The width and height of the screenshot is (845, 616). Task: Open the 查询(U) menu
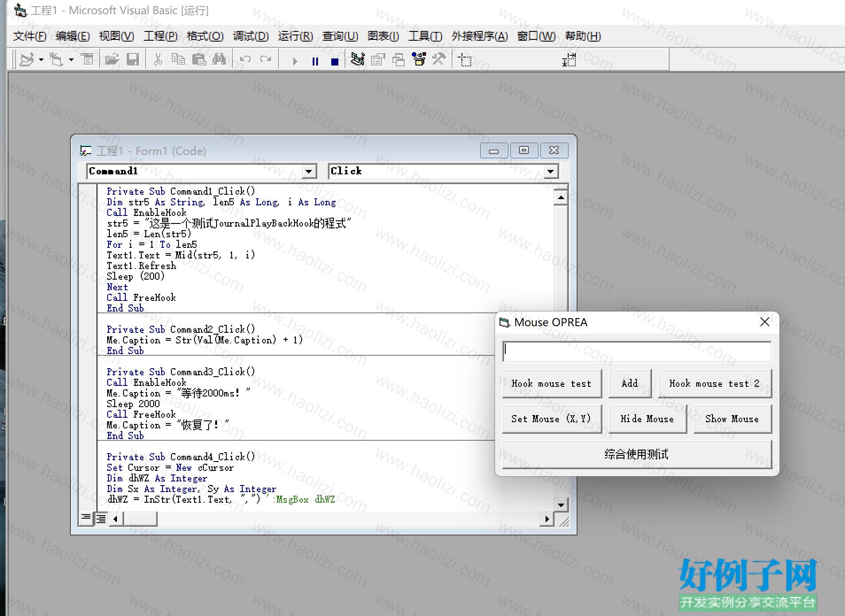point(340,36)
